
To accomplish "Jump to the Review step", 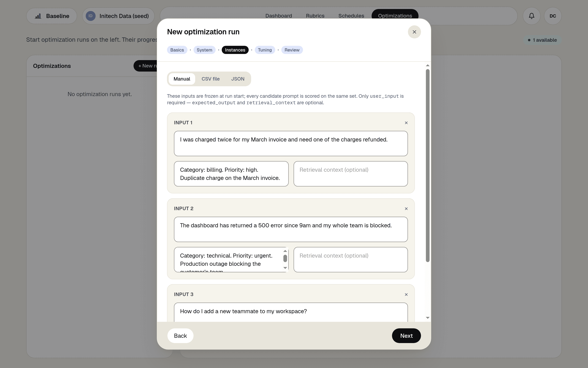I will [x=292, y=50].
